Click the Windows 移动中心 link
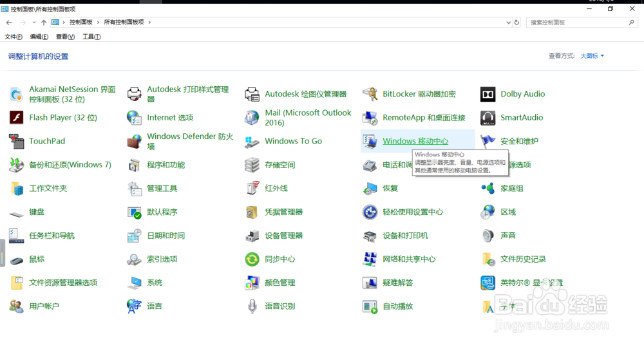Screen dimensions: 644x347 [x=415, y=141]
